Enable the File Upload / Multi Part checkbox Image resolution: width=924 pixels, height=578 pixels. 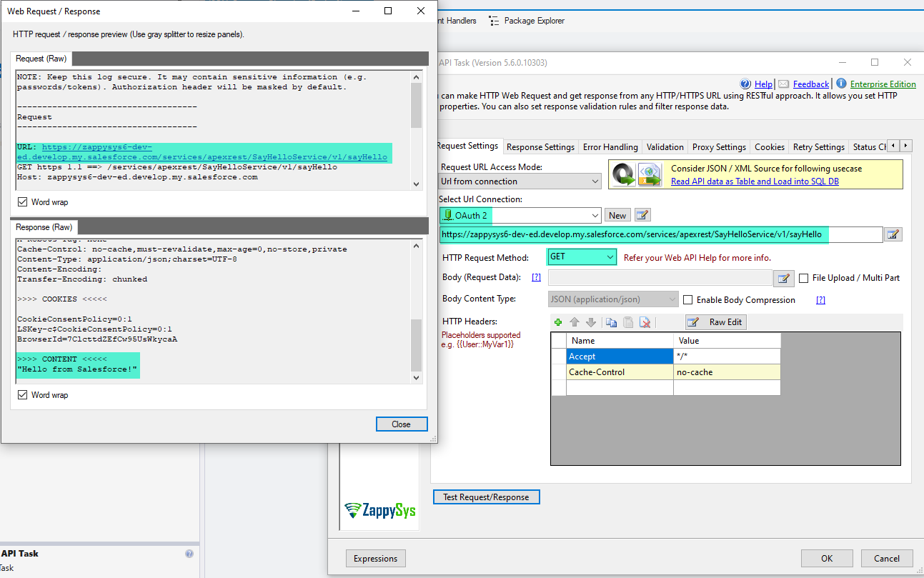804,278
